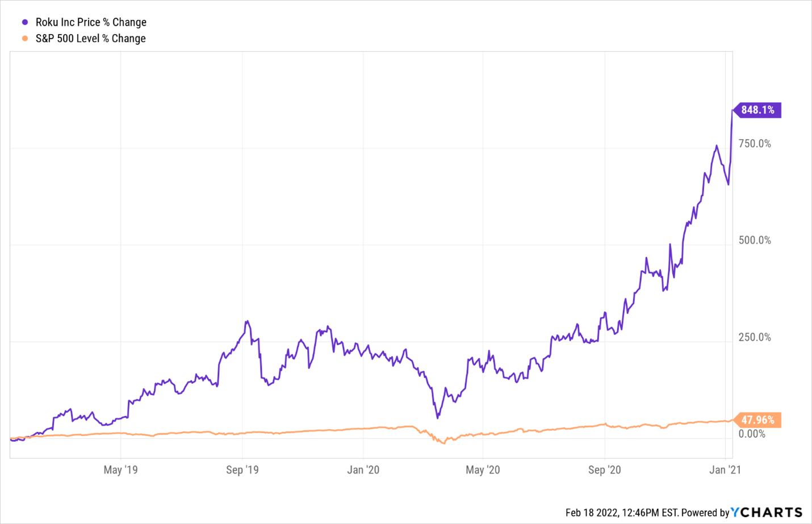This screenshot has height=524, width=812.
Task: Select the S&P 500 Level % Change label
Action: pyautogui.click(x=90, y=39)
